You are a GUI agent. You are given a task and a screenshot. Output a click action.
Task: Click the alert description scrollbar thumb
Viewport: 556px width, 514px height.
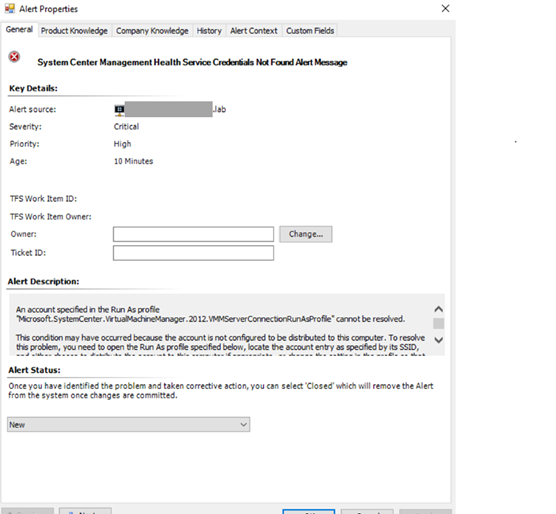(439, 323)
